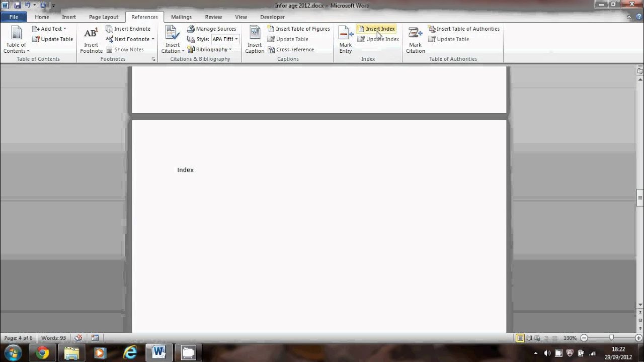Viewport: 644px width, 362px height.
Task: Click the proofing errors status icon
Action: pos(78,338)
